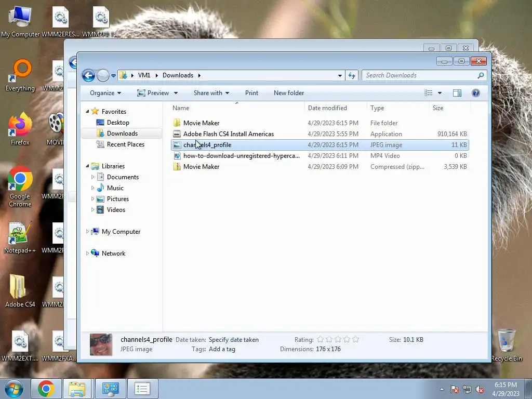
Task: Click Downloads in the address path
Action: point(178,75)
